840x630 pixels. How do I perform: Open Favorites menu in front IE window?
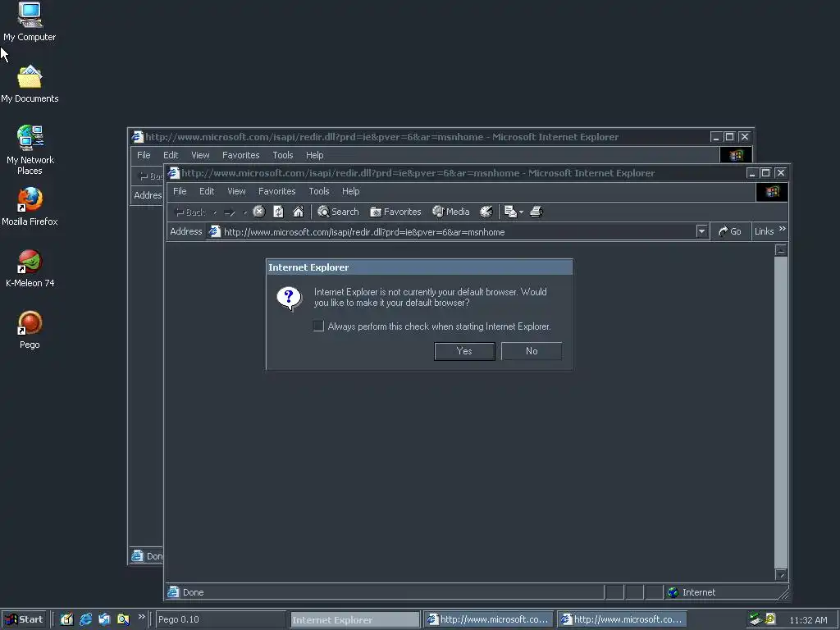277,191
